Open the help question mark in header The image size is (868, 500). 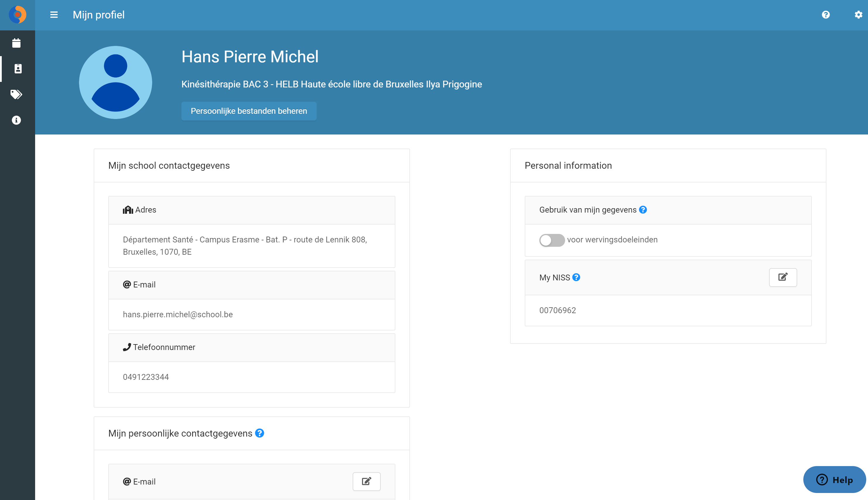(x=826, y=15)
